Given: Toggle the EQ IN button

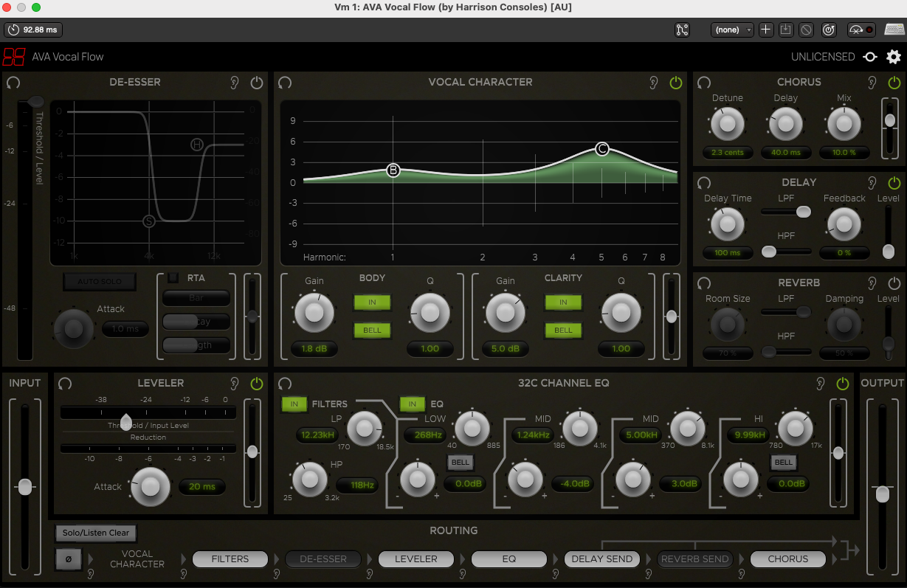Looking at the screenshot, I should pos(412,404).
